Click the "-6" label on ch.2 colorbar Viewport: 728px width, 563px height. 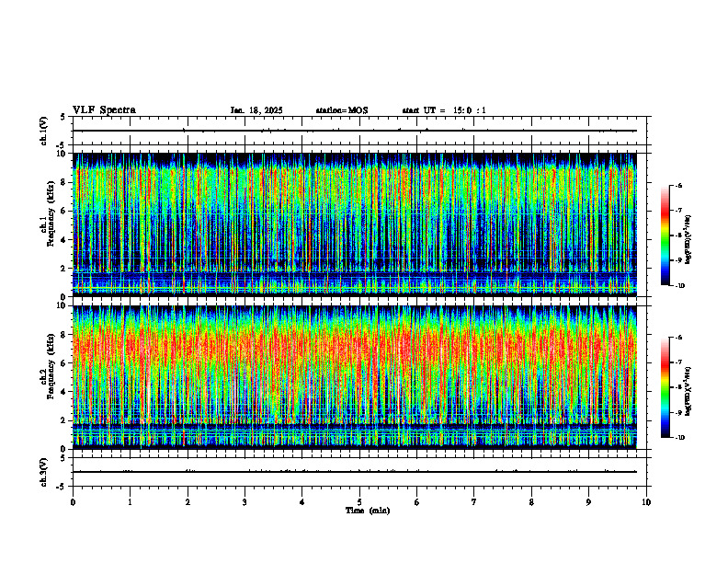[679, 338]
